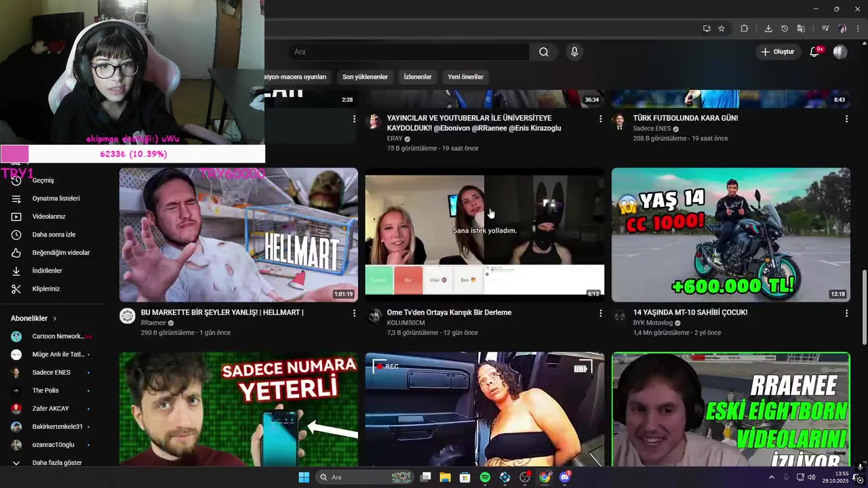
Task: Open options menu for YAYINCILAR VE YOUTUBERLAR video
Action: [600, 119]
